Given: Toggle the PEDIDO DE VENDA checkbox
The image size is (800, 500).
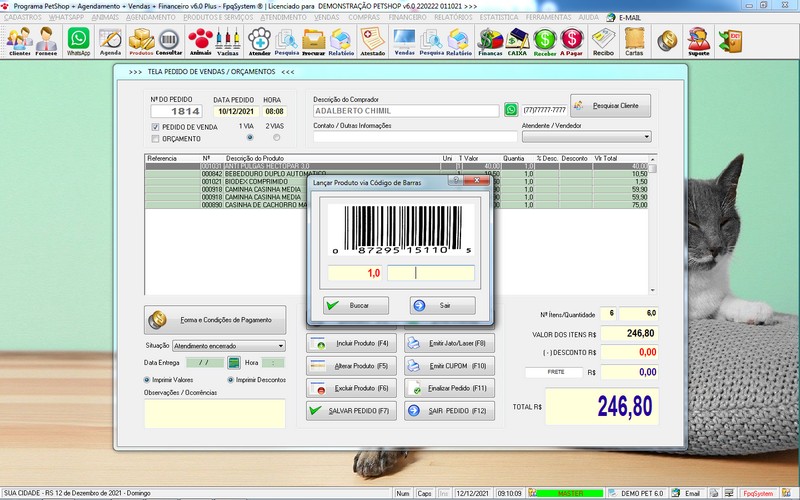Looking at the screenshot, I should point(155,127).
